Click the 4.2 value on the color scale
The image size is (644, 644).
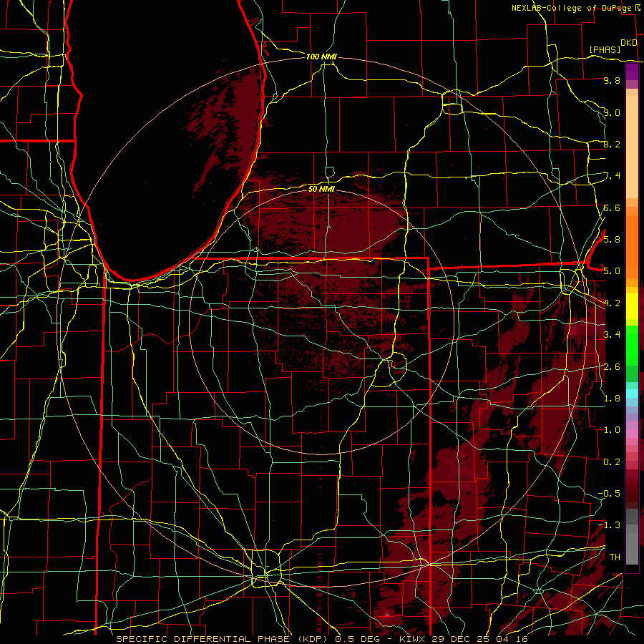tap(612, 303)
